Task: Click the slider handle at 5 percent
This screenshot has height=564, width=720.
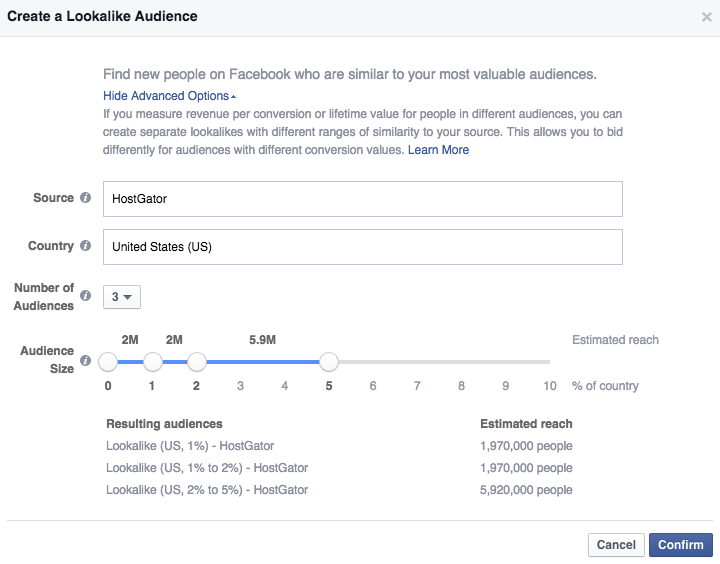Action: [329, 362]
